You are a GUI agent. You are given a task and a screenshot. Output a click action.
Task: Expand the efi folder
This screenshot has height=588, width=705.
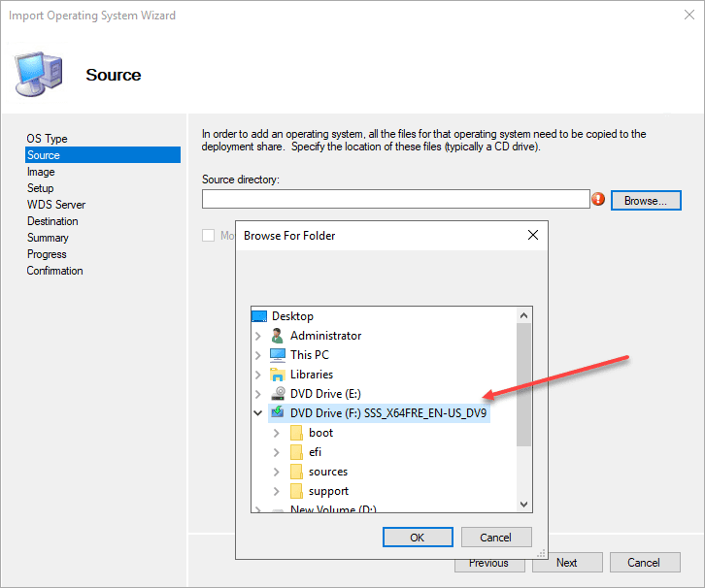277,452
